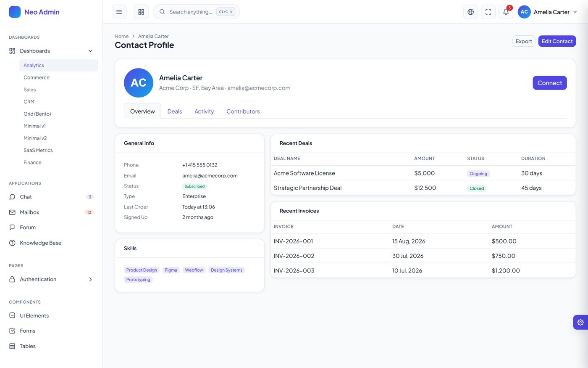Image resolution: width=588 pixels, height=368 pixels.
Task: Select invoice INV-2026-003
Action: 423,270
